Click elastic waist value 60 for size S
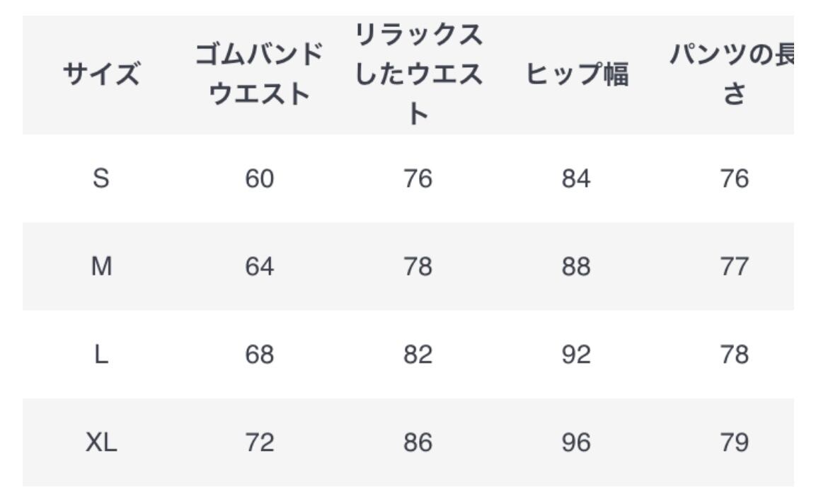Viewport: 816px width, 504px height. [259, 179]
